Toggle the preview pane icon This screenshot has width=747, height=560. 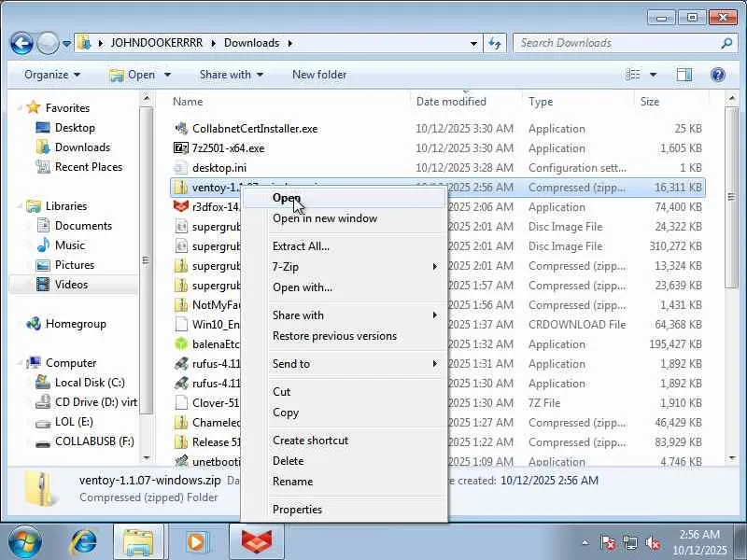(684, 75)
